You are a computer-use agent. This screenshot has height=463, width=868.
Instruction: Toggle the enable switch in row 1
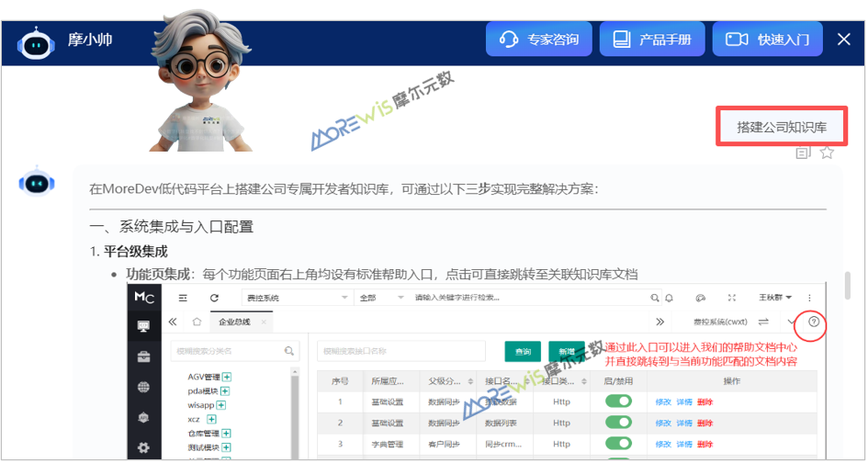[x=618, y=401]
